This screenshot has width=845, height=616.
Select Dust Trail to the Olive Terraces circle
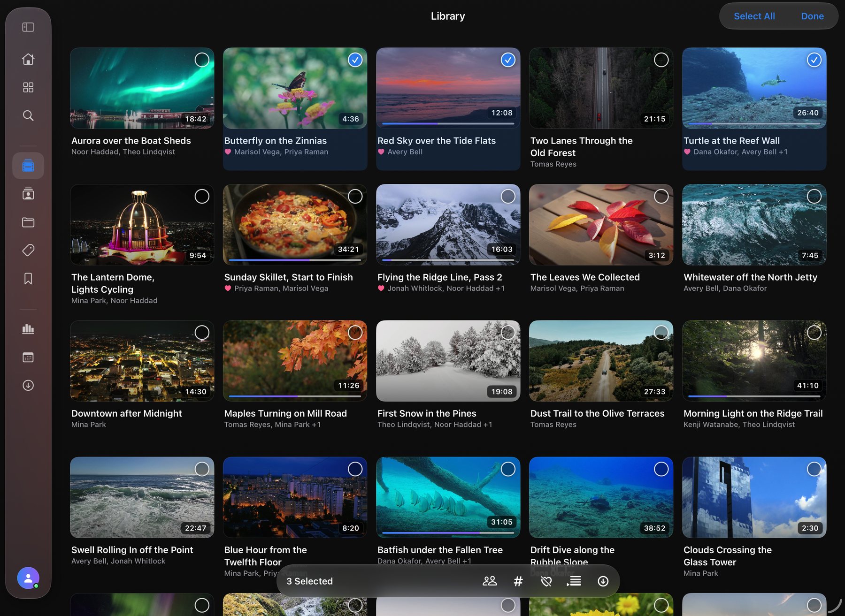[661, 333]
